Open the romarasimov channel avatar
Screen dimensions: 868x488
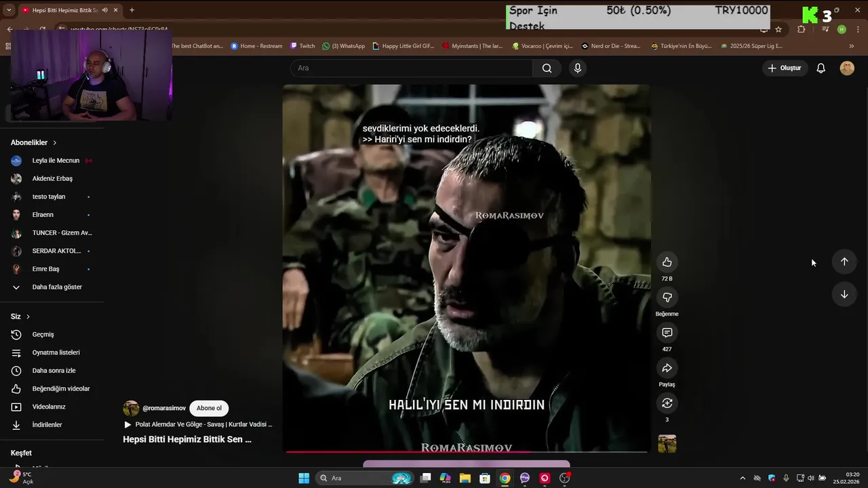131,408
